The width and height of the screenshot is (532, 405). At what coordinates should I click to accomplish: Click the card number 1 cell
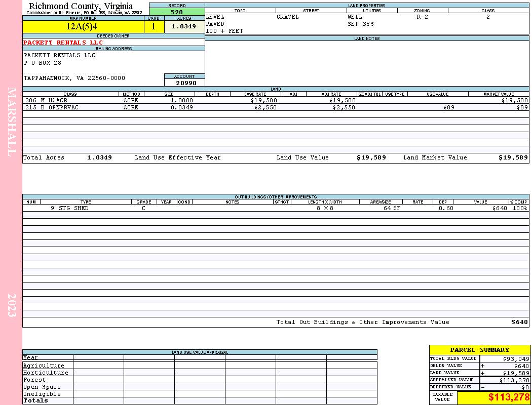pyautogui.click(x=154, y=26)
